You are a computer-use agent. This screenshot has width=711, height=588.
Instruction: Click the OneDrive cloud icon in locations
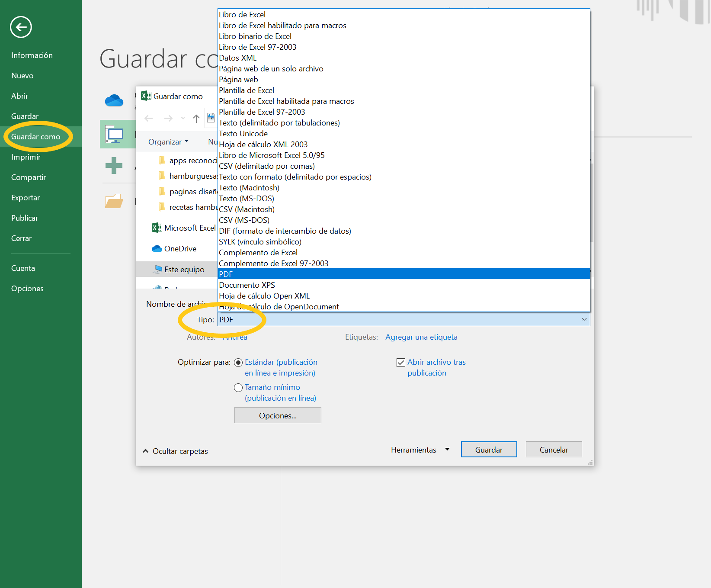click(114, 100)
